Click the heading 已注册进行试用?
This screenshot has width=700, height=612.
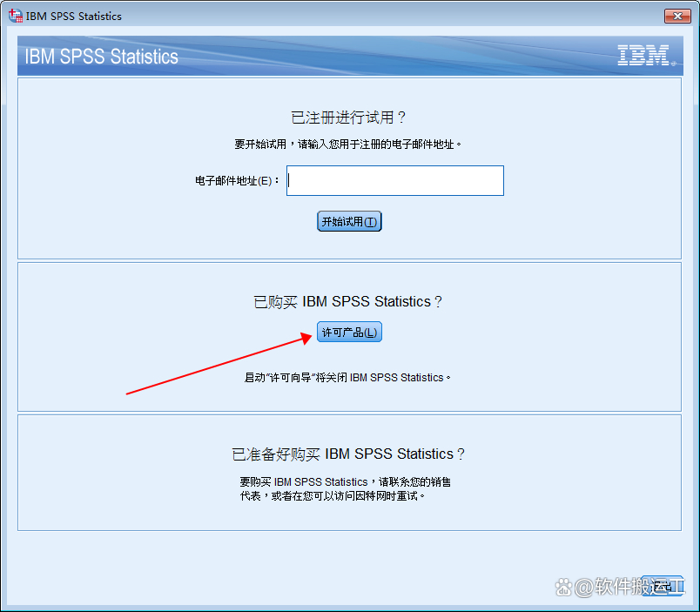(x=348, y=118)
